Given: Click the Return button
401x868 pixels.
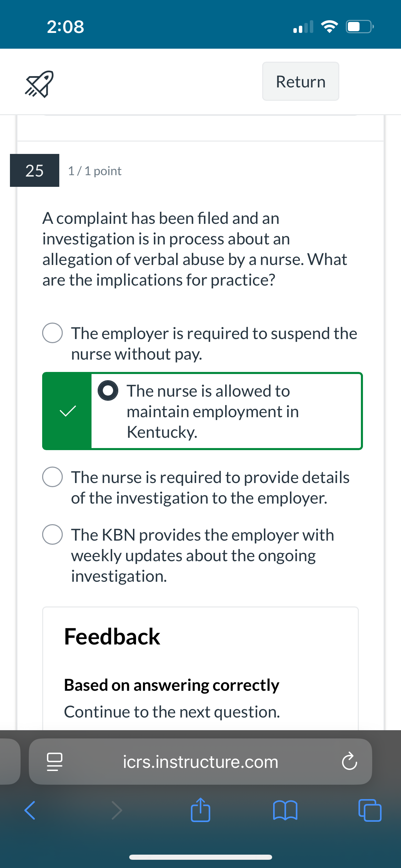Looking at the screenshot, I should pyautogui.click(x=301, y=81).
